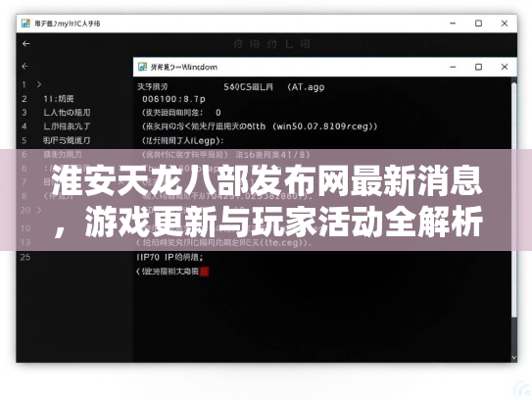Click the text win50.07.8209rceg
Image resolution: width=532 pixels, height=400 pixels.
[322, 126]
